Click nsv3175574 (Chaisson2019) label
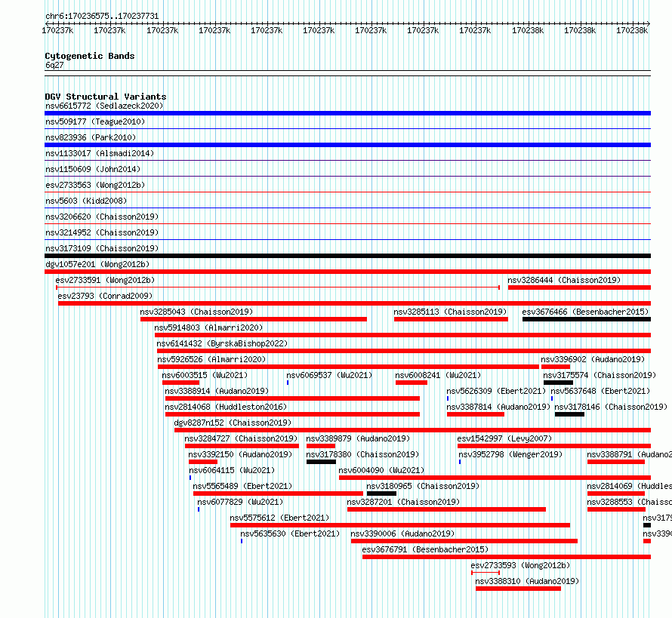Viewport: 672px width, 618px height. 600,375
